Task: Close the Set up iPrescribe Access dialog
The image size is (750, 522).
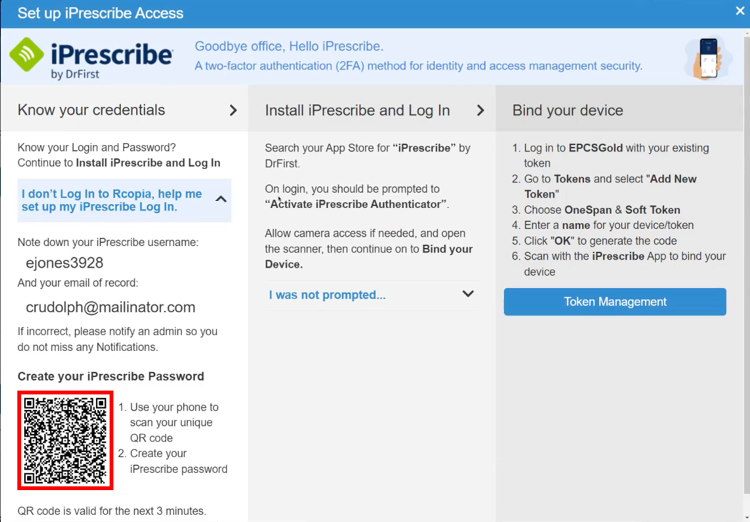Action: (740, 11)
